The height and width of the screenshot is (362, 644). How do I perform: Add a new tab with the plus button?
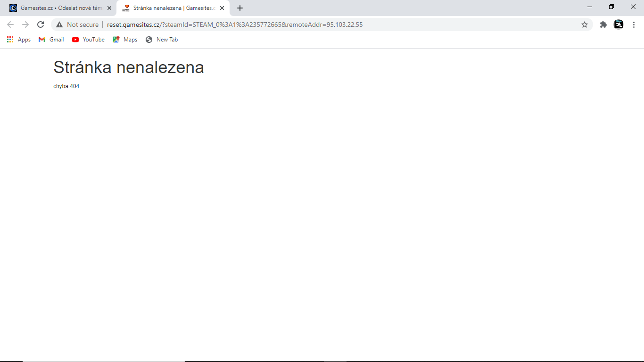point(240,8)
